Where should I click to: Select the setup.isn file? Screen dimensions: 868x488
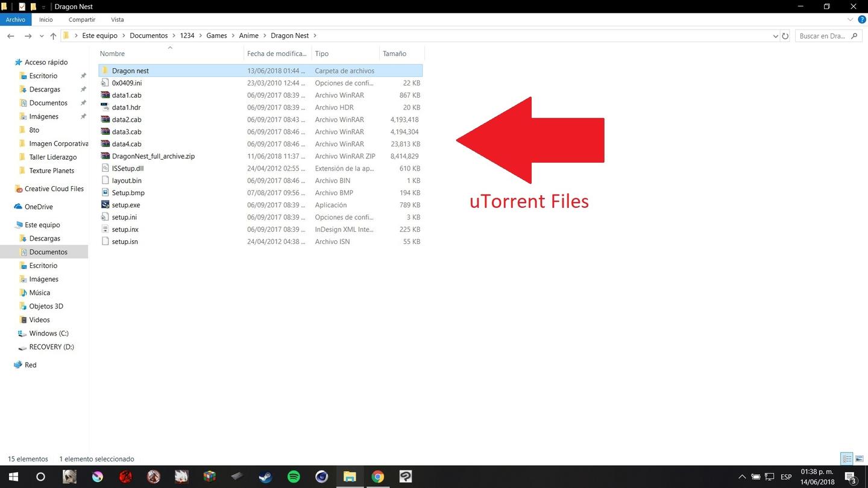[125, 242]
